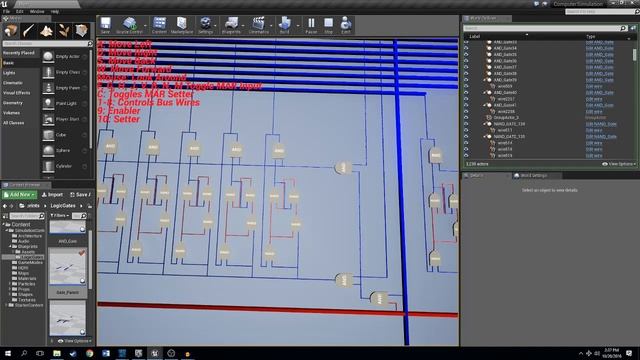Select Point Light in place list
This screenshot has height=360, width=640.
pyautogui.click(x=65, y=103)
